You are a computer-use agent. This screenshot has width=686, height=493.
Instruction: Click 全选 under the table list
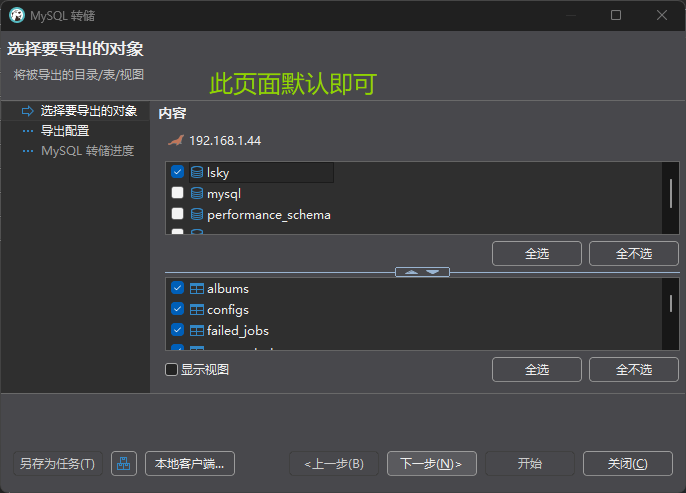(x=537, y=370)
